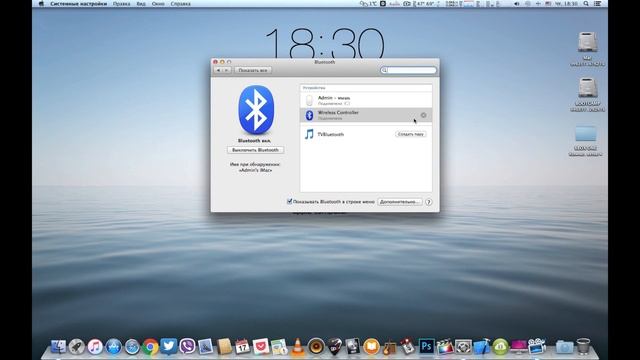The image size is (640, 360).
Task: Select the top hard drive desktop icon
Action: (587, 49)
